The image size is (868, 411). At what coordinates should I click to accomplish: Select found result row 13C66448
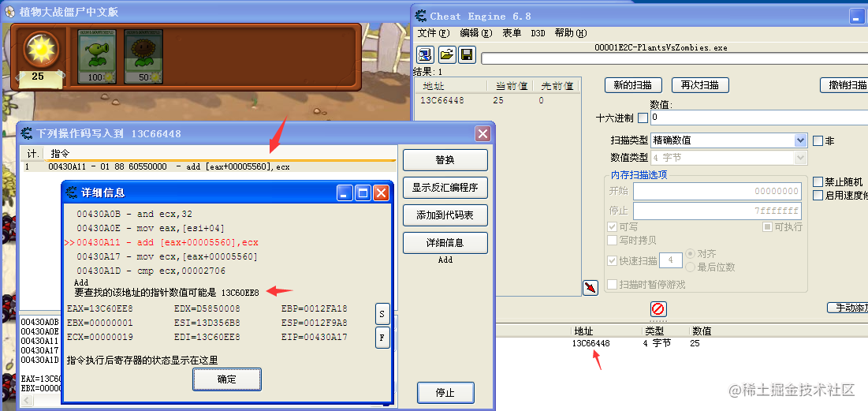497,100
